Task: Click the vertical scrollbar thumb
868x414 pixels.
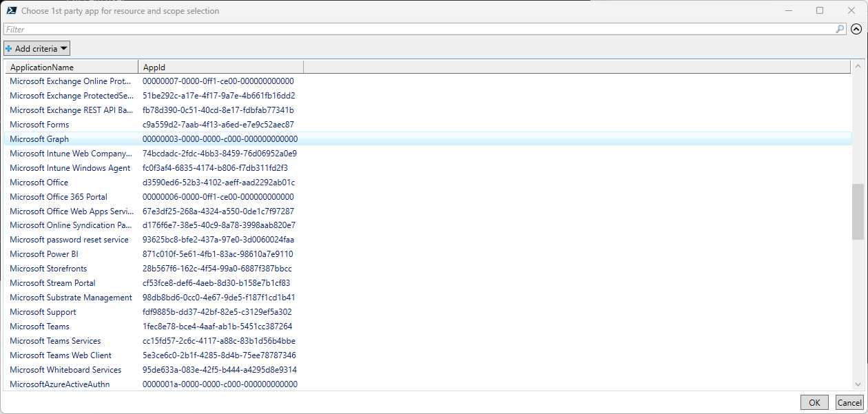Action: [858, 211]
